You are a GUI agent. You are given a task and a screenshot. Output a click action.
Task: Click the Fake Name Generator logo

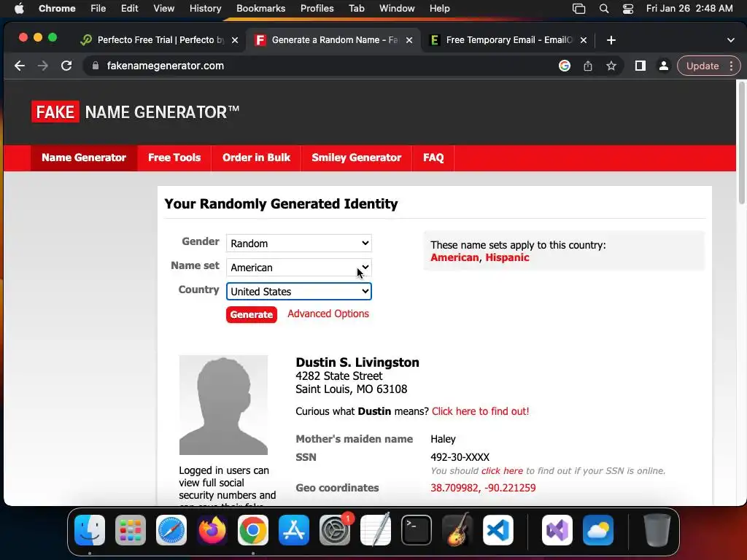(135, 112)
